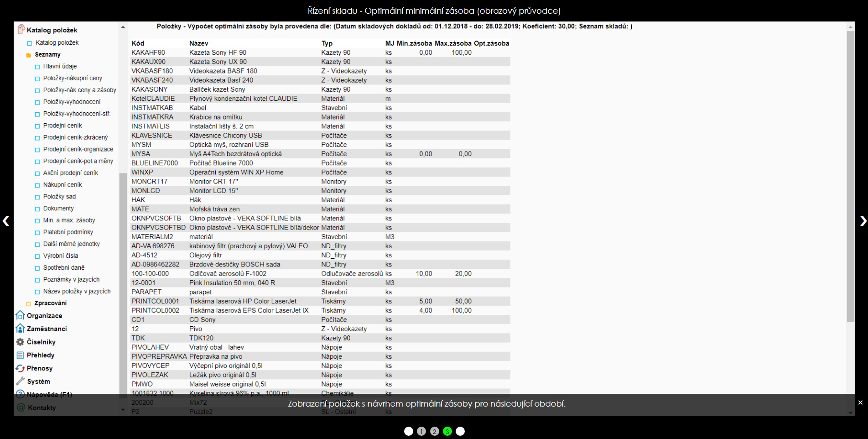Click the Číselníky gear icon
This screenshot has width=868, height=439.
[20, 342]
